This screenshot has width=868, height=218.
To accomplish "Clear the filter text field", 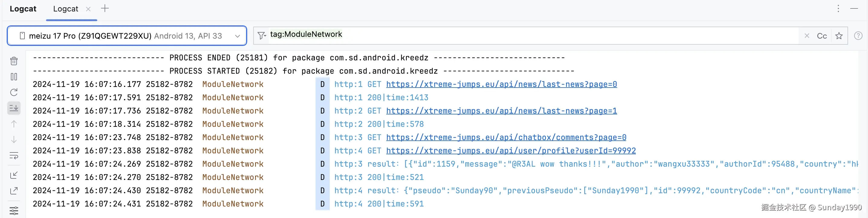I will click(x=807, y=36).
